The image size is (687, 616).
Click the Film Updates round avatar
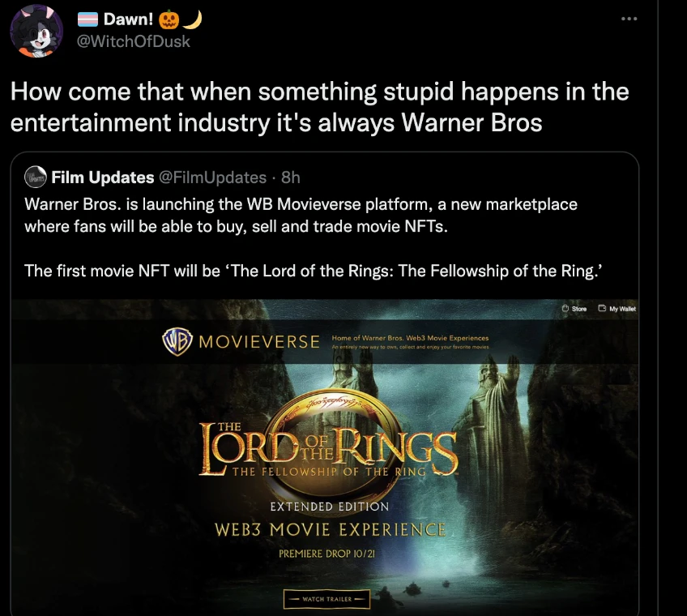pyautogui.click(x=36, y=178)
